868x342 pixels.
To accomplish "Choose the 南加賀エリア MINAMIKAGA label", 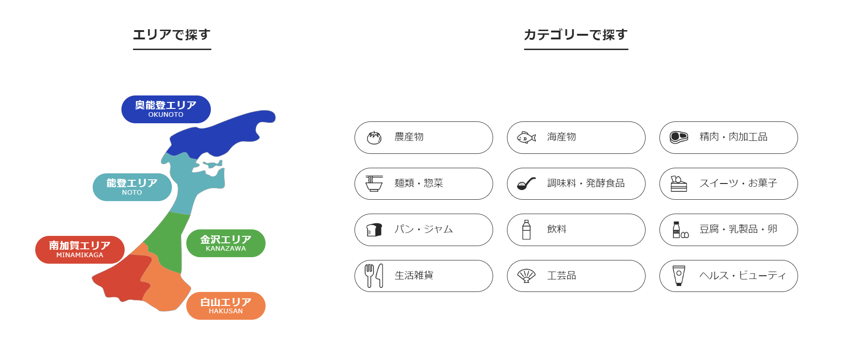I will pyautogui.click(x=80, y=250).
